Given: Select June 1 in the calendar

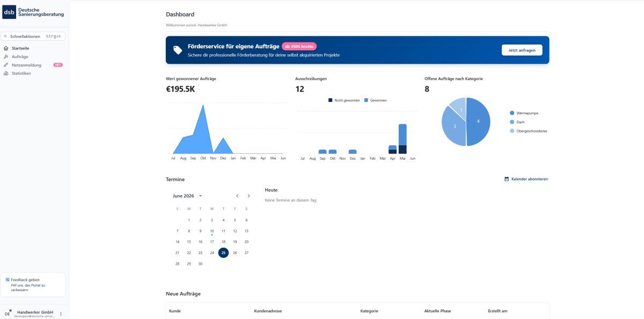Looking at the screenshot, I should coord(189,220).
